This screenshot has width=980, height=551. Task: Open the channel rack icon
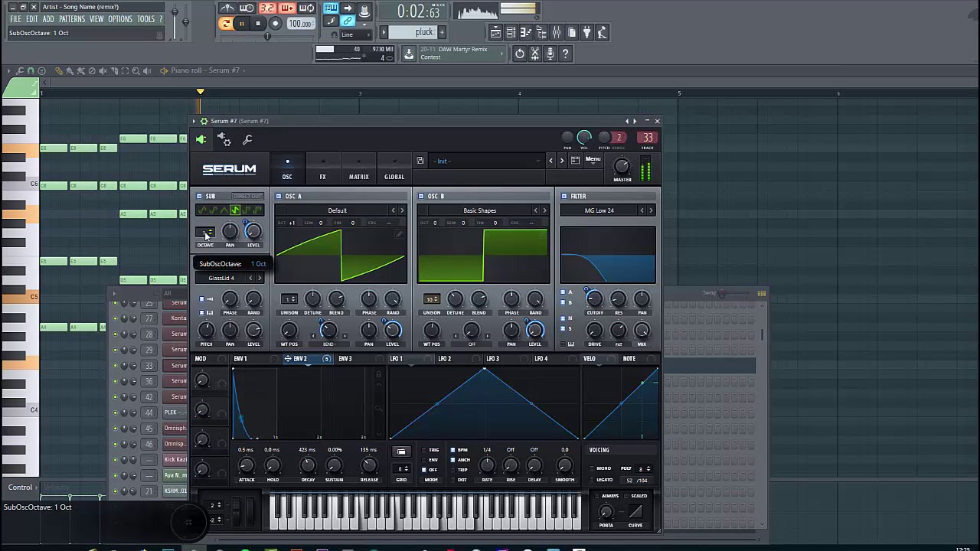tap(511, 32)
